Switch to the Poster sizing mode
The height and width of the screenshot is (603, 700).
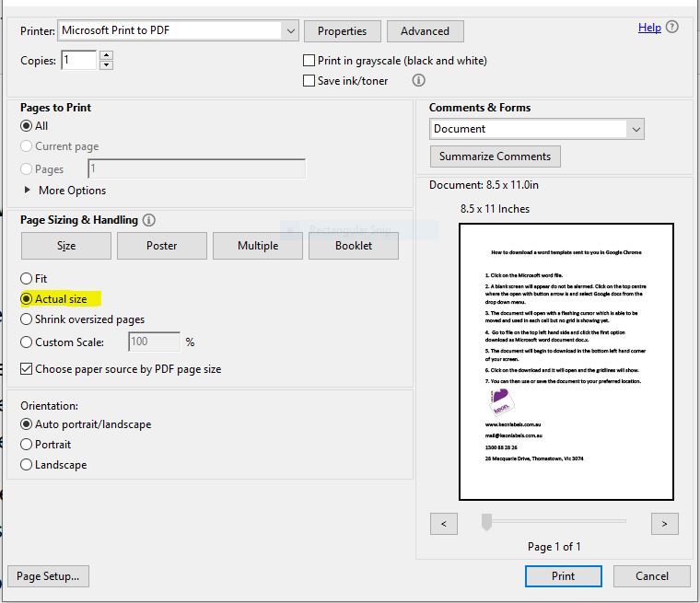click(x=162, y=246)
